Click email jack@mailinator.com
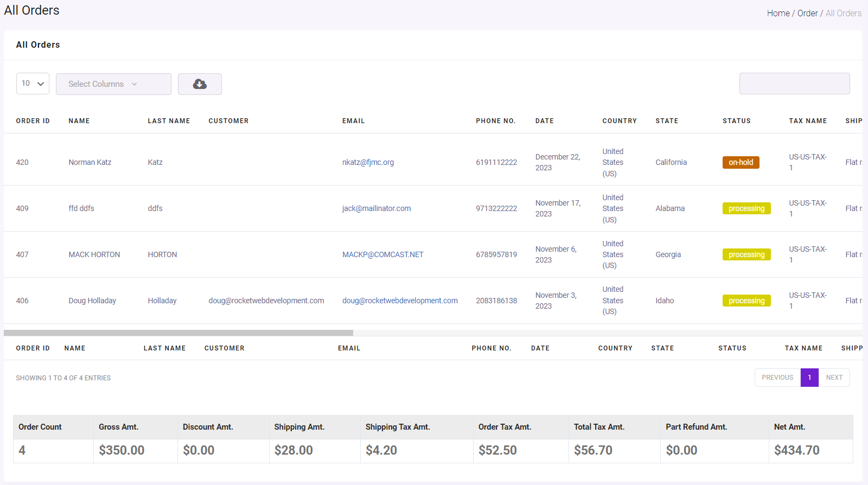This screenshot has height=485, width=868. [376, 208]
